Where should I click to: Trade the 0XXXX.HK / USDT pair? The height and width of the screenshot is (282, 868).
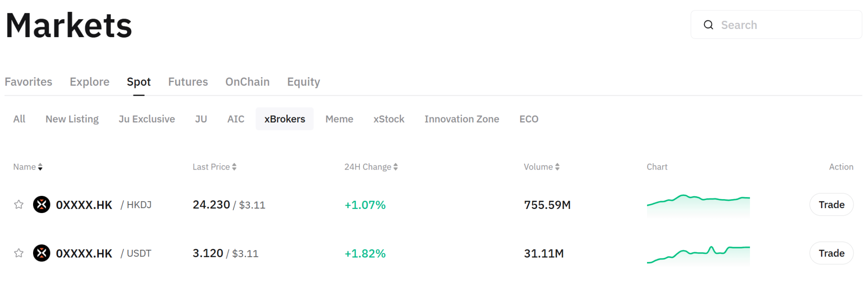pos(831,253)
